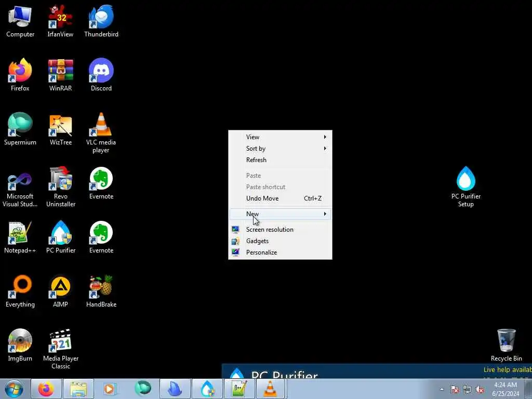
Task: Open the Computer desktop icon
Action: [20, 21]
